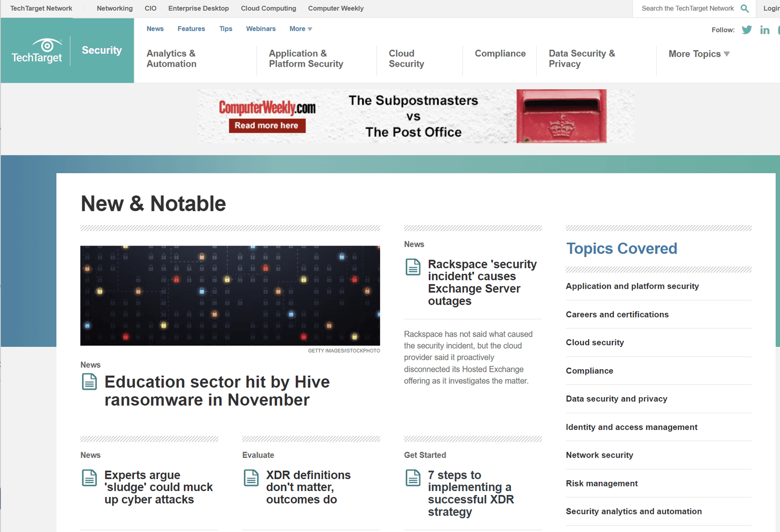Image resolution: width=780 pixels, height=532 pixels.
Task: Open Data security and privacy topic
Action: coord(617,399)
